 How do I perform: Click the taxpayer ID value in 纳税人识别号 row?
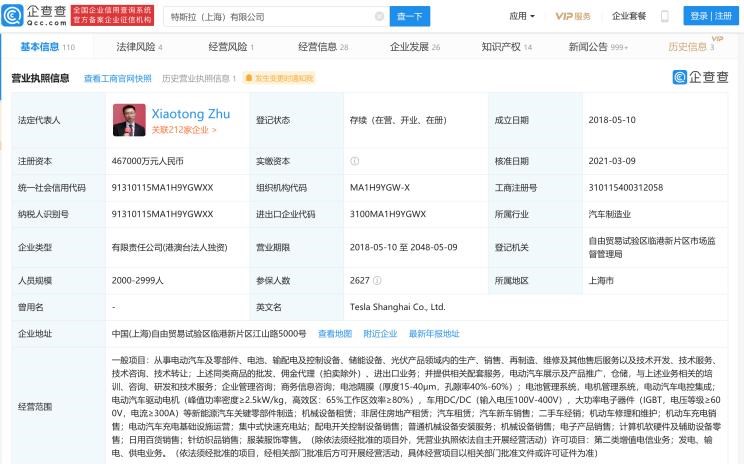tap(162, 214)
